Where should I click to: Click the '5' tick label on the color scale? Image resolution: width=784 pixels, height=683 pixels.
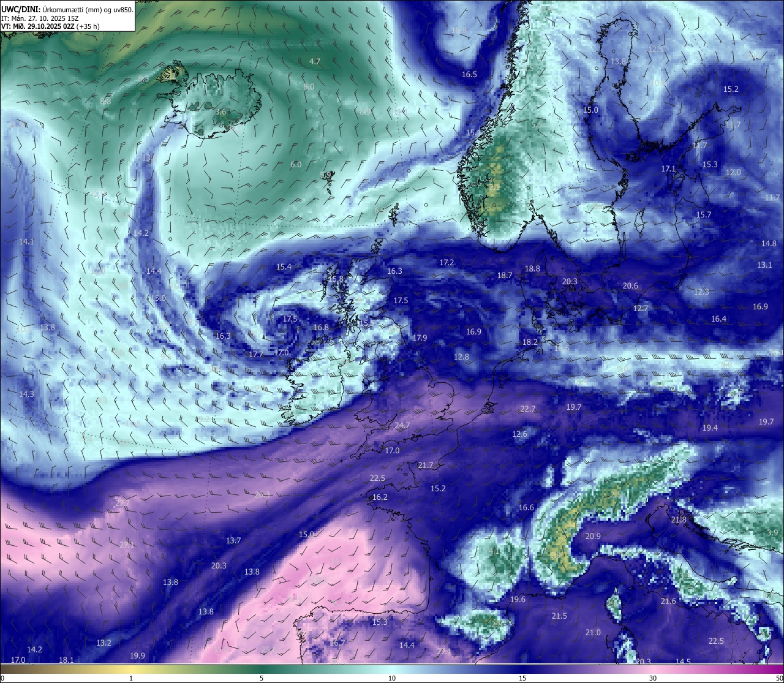click(x=262, y=678)
